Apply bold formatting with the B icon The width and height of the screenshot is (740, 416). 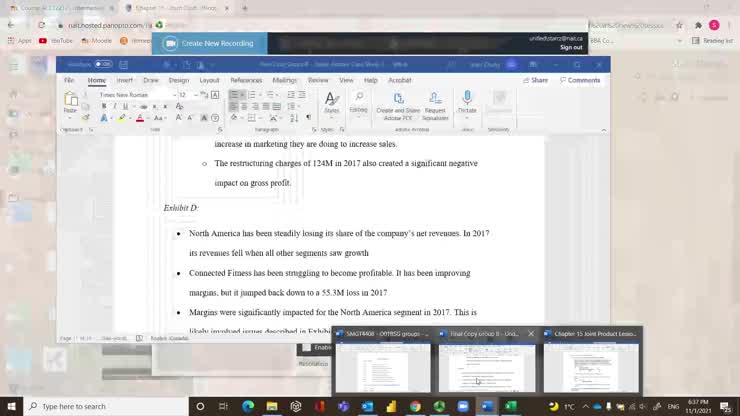pyautogui.click(x=104, y=106)
